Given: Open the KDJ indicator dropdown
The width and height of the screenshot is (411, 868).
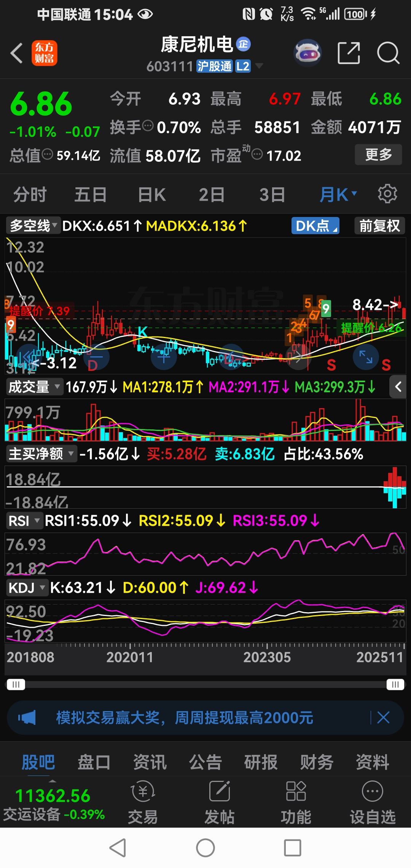Looking at the screenshot, I should pyautogui.click(x=27, y=588).
